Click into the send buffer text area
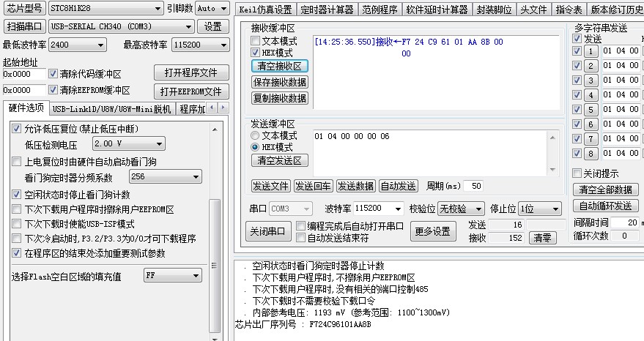Image resolution: width=644 pixels, height=341 pixels. [430, 154]
